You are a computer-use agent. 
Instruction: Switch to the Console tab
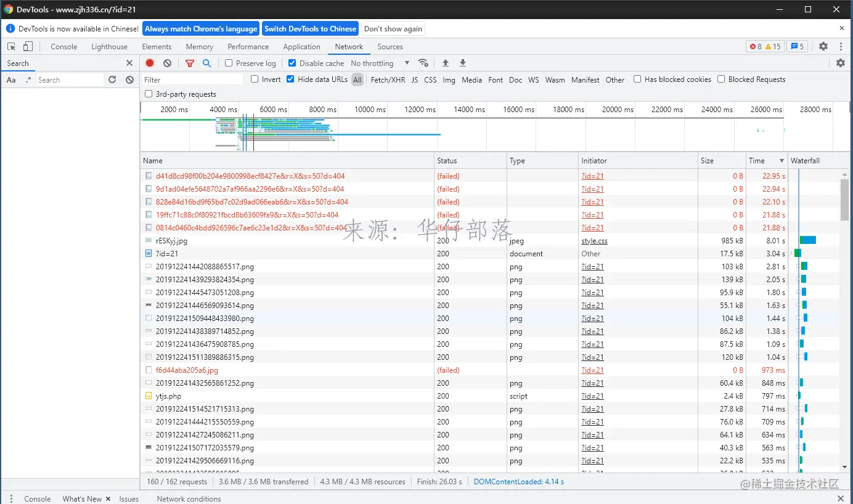click(x=64, y=47)
